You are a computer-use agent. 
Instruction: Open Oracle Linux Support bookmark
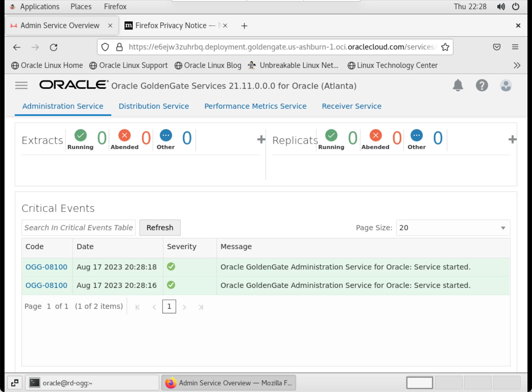[128, 65]
